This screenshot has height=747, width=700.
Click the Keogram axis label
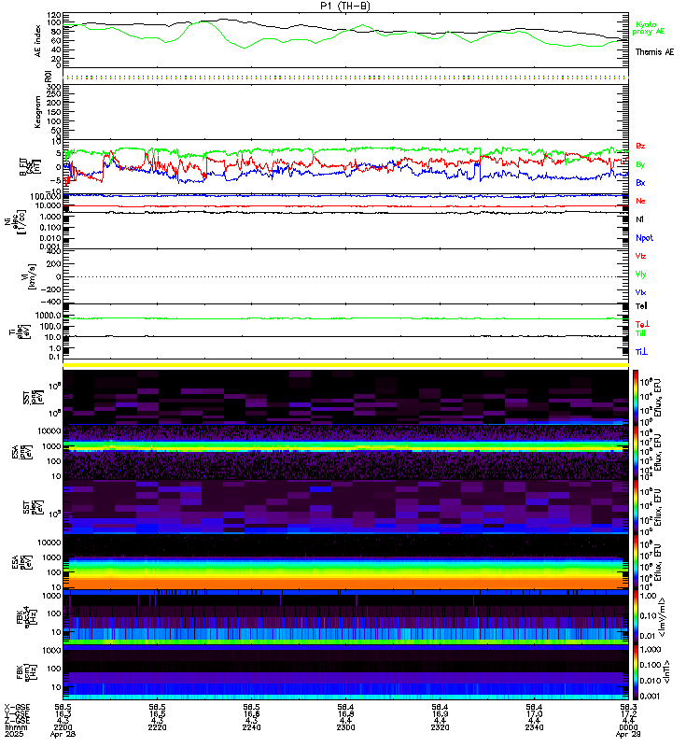[37, 112]
